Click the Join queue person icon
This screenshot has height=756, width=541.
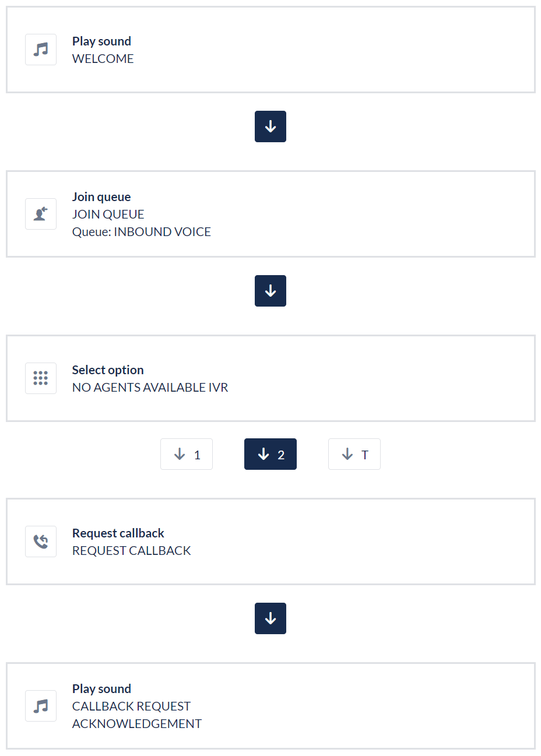tap(41, 214)
